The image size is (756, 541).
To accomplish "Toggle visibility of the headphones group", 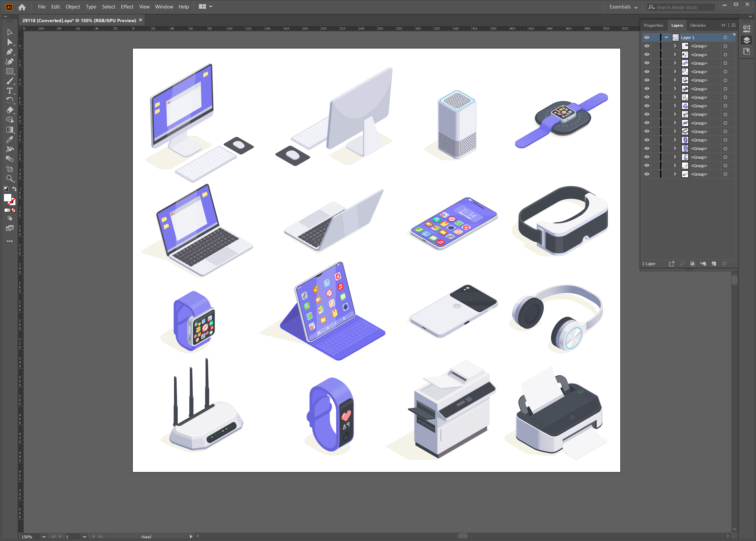I will pyautogui.click(x=647, y=55).
